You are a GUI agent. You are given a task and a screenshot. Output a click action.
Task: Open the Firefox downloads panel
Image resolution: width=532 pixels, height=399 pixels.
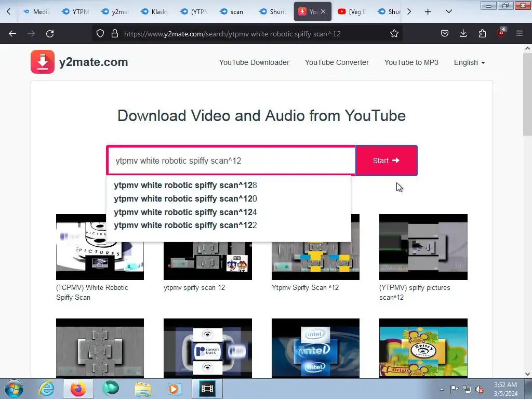[x=463, y=34]
